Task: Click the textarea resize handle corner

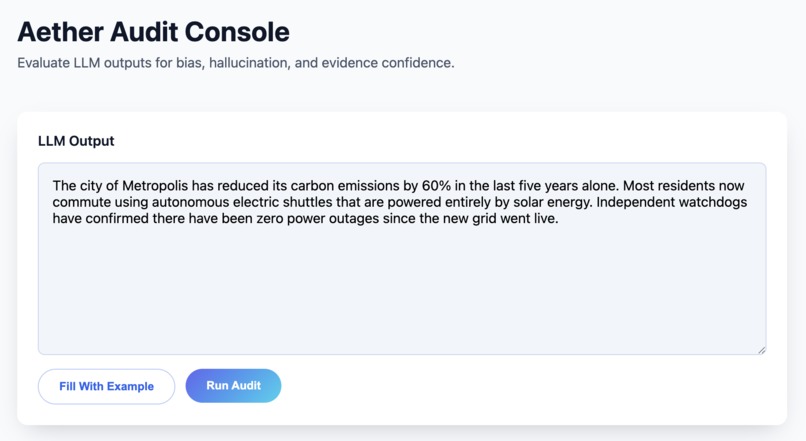Action: tap(761, 349)
